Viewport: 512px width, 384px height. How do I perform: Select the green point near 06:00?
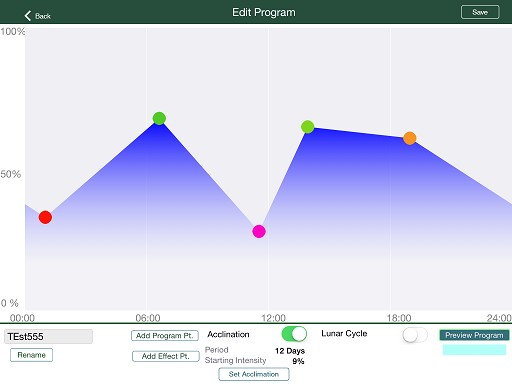159,118
